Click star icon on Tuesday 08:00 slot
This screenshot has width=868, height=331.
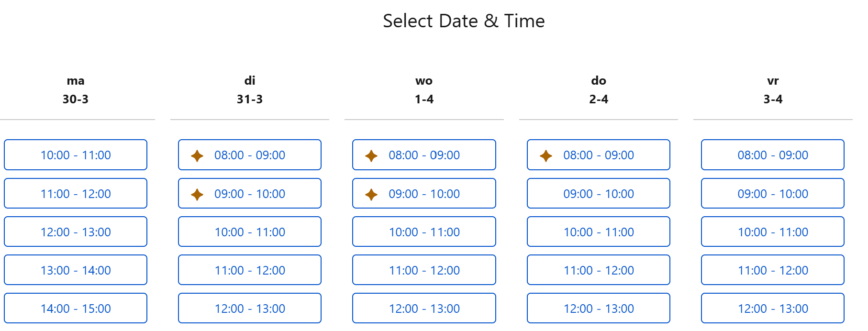point(197,155)
